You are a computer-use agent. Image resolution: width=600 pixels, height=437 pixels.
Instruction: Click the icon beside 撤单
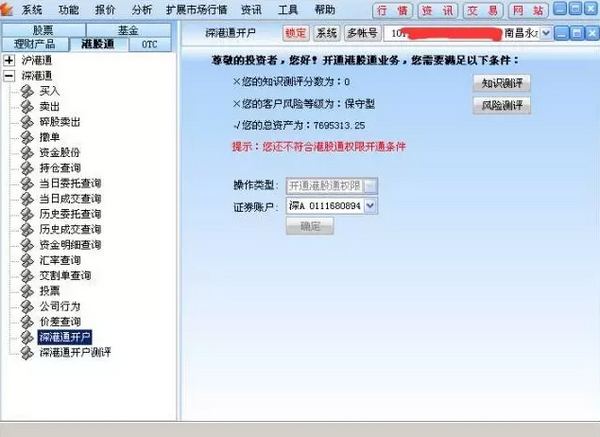click(27, 137)
